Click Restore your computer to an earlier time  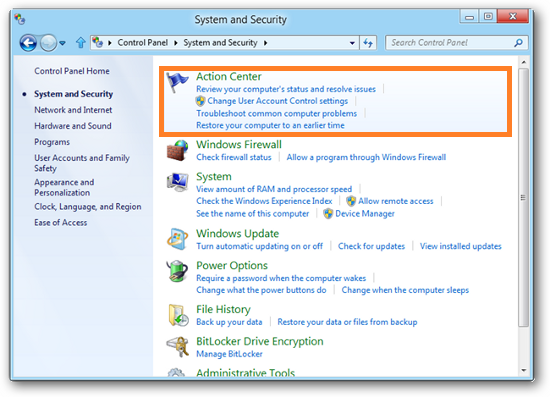coord(270,125)
